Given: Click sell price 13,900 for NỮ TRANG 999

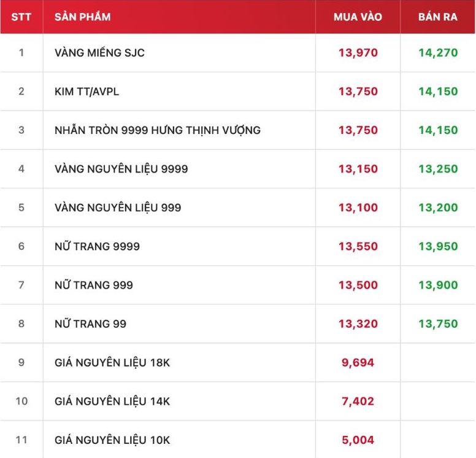Looking at the screenshot, I should point(438,285).
